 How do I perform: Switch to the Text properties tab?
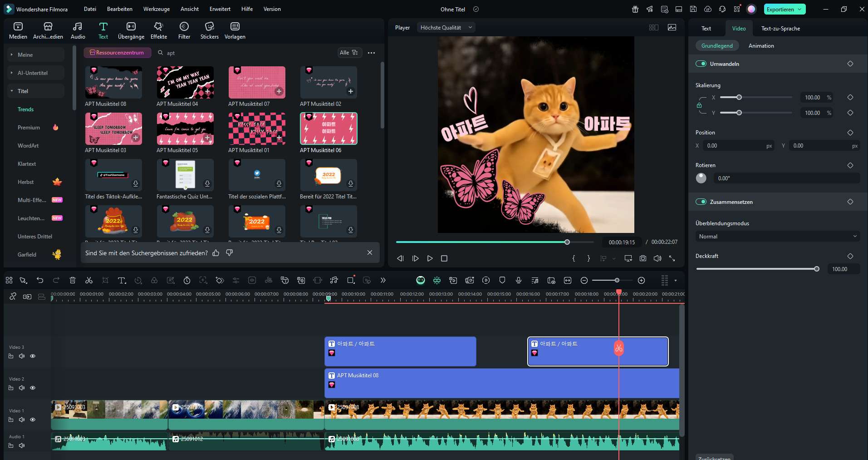706,28
